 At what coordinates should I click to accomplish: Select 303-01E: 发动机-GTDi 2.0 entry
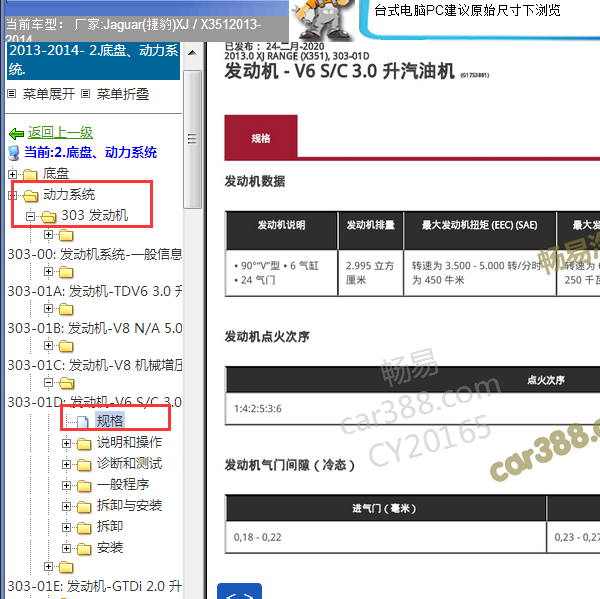point(95,586)
